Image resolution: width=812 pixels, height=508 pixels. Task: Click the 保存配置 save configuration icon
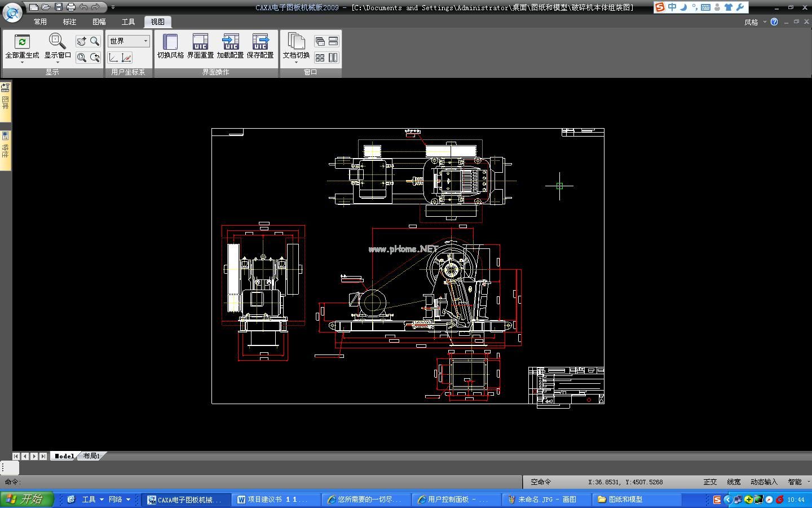[x=260, y=42]
